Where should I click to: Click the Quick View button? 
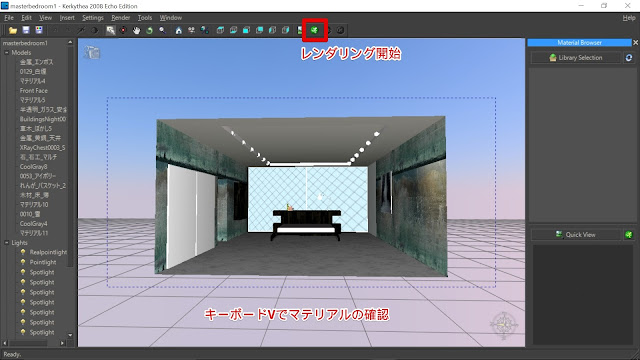[576, 235]
